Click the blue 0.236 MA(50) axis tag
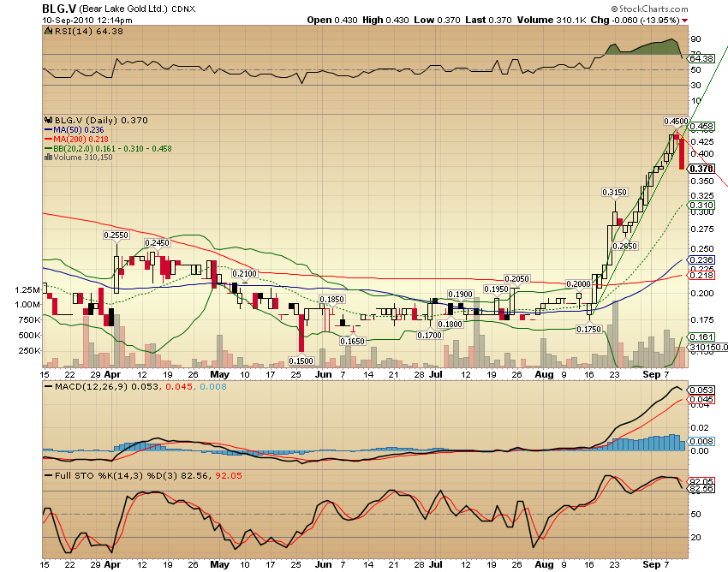 pos(701,260)
